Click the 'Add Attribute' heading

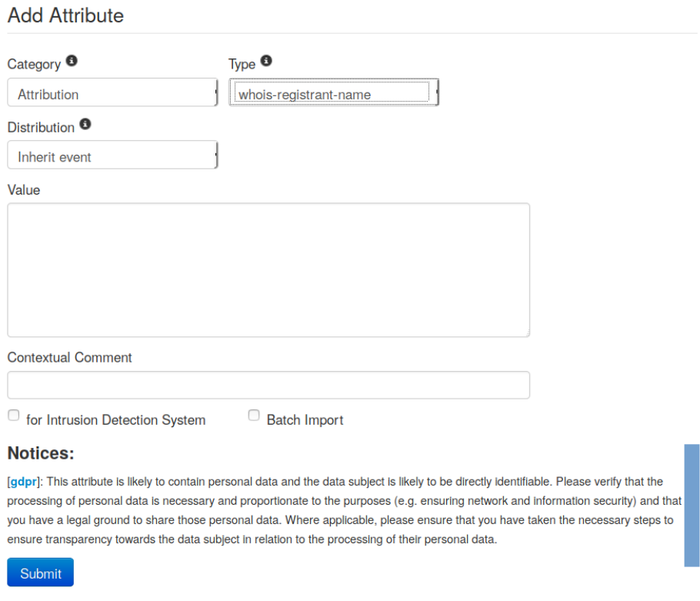click(x=65, y=15)
